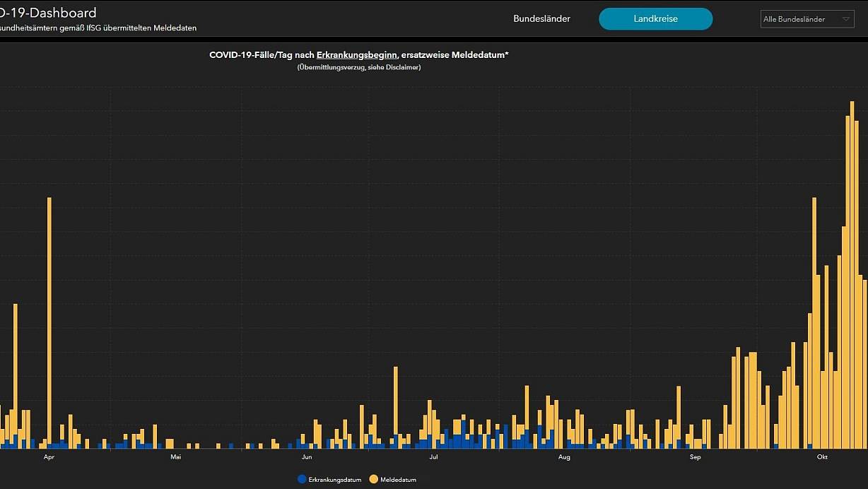
Task: Click the blue Erkrankungsdatum legend circle
Action: pos(303,479)
